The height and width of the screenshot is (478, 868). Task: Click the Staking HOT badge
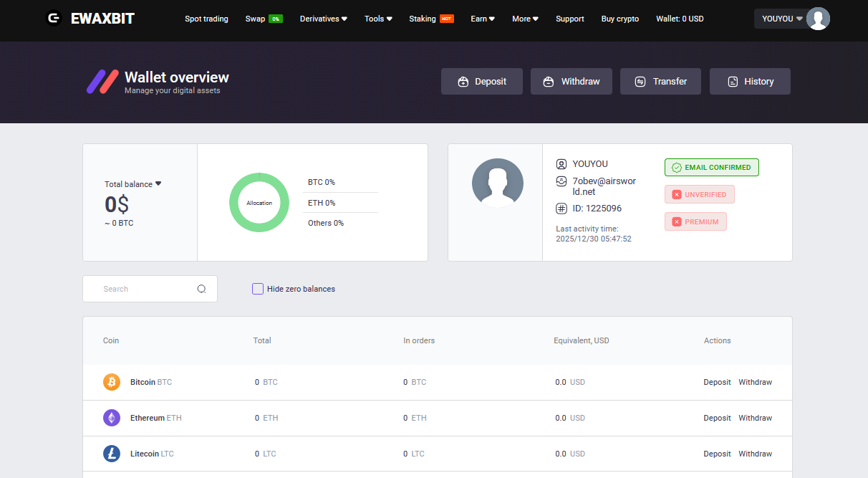point(447,19)
